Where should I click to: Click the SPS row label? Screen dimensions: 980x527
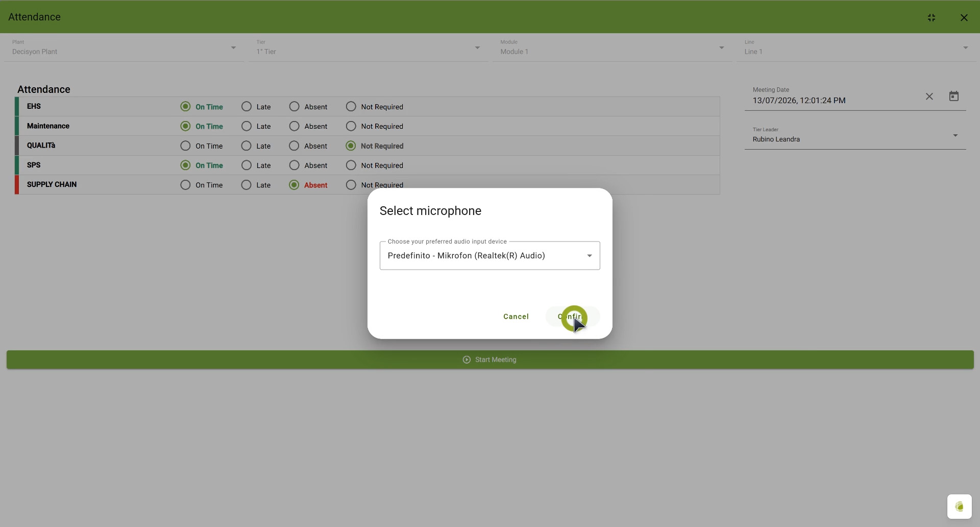click(34, 165)
